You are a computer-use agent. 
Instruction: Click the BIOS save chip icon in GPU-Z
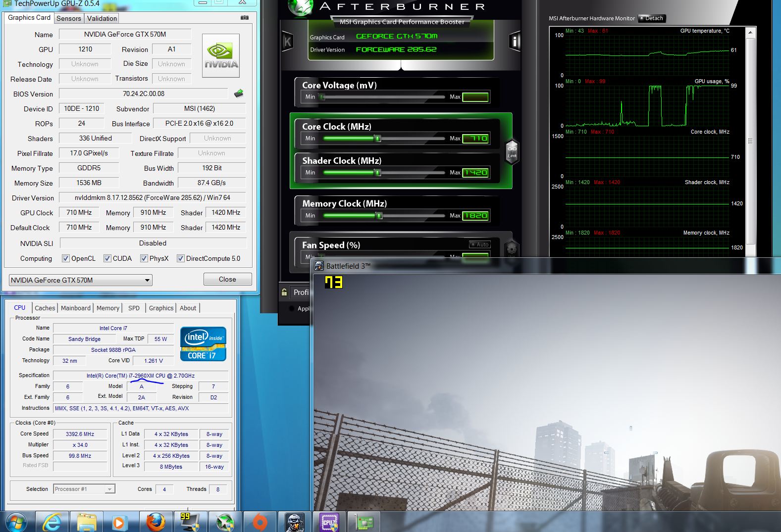pos(239,93)
